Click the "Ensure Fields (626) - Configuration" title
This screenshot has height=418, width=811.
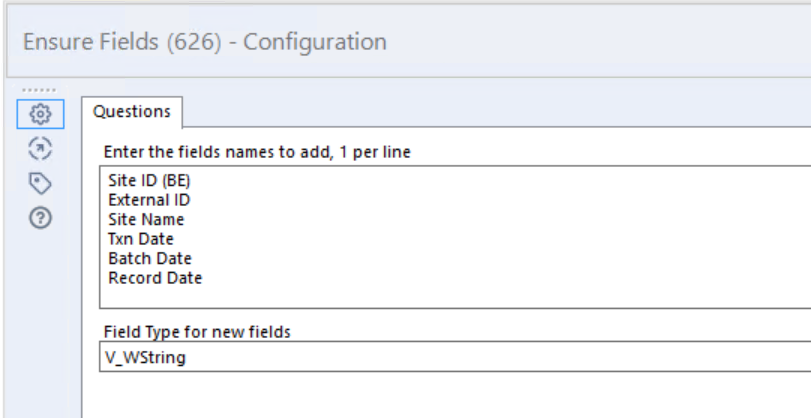204,42
